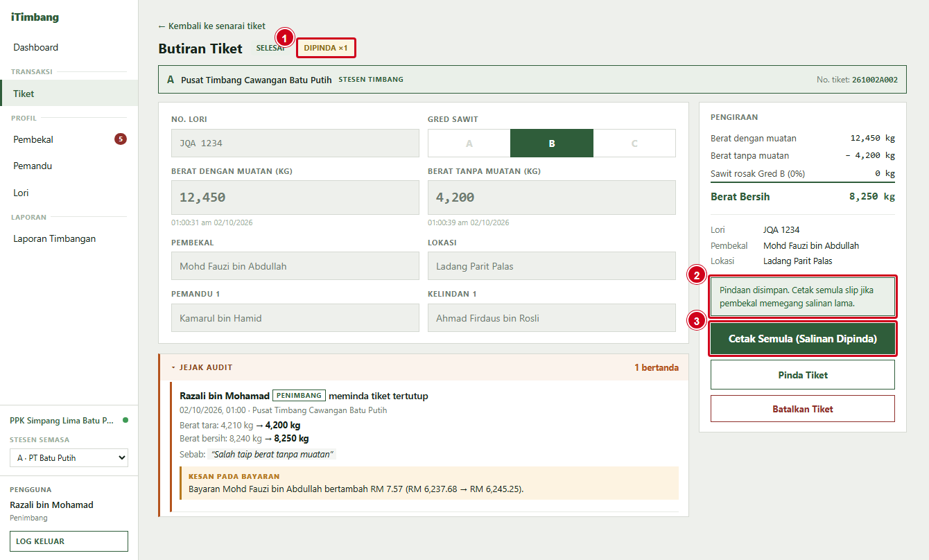Click the Pemandu 1 field
This screenshot has height=560, width=929.
(295, 318)
